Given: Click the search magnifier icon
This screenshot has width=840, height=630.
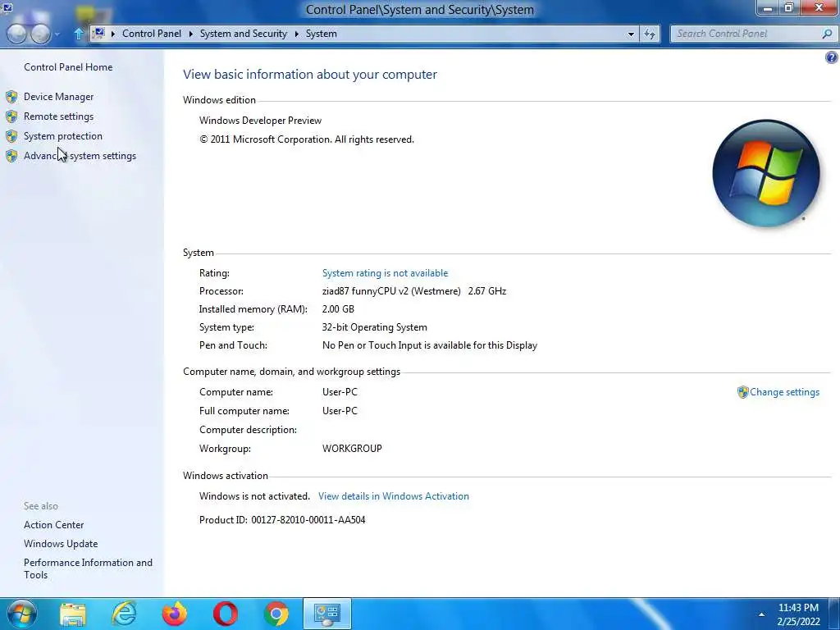Looking at the screenshot, I should [827, 34].
